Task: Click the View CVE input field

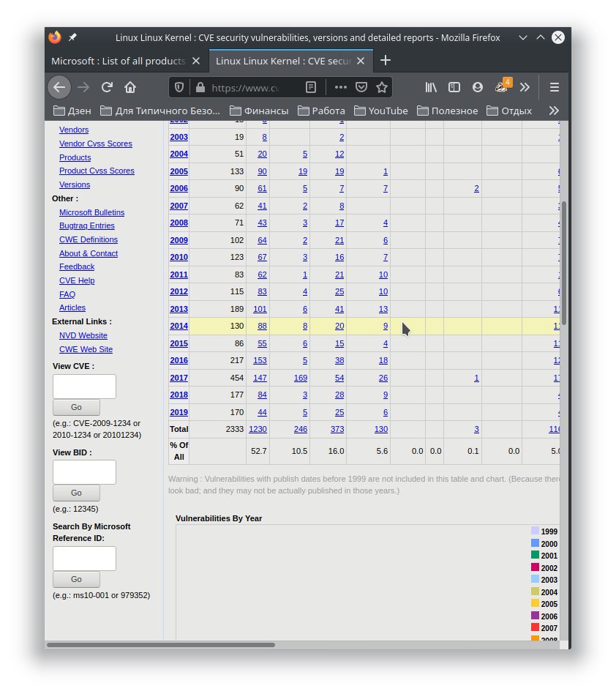Action: click(x=84, y=387)
